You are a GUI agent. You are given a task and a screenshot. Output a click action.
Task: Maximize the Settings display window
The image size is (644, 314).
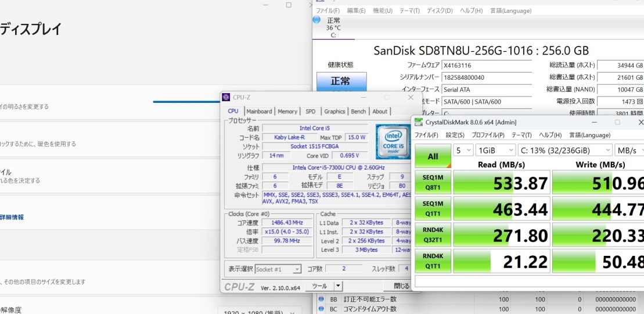point(289,5)
